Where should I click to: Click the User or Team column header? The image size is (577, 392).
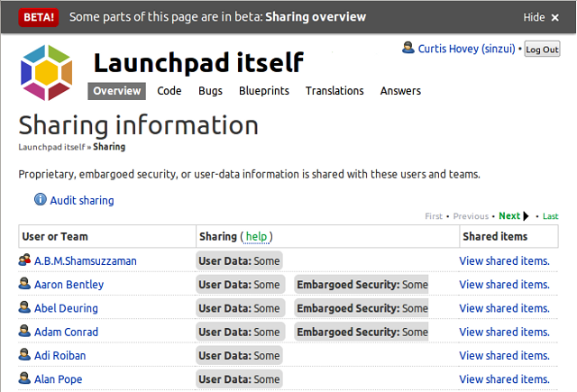[x=107, y=236]
